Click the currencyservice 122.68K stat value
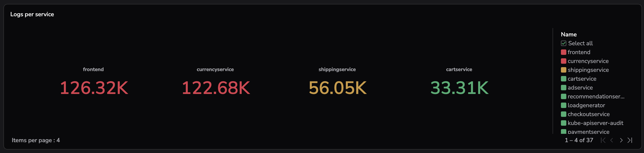644x153 pixels. (x=216, y=88)
